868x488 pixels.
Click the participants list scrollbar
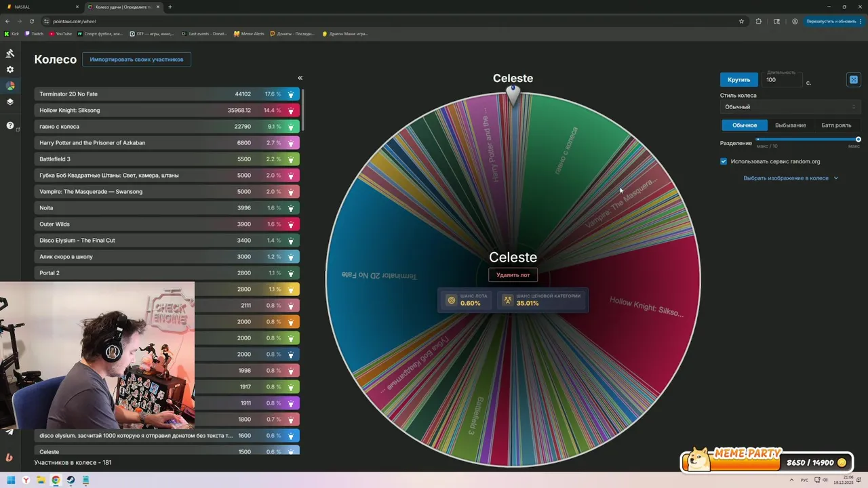(x=303, y=108)
